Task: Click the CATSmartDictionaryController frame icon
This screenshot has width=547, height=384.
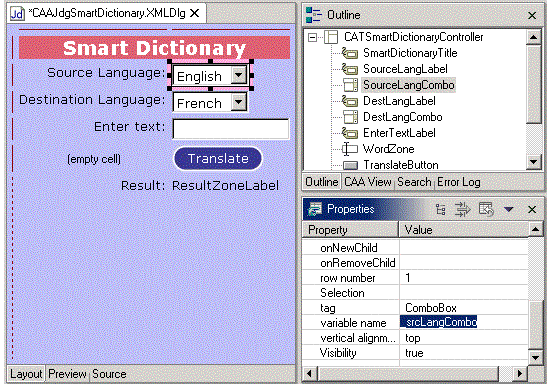Action: pos(331,37)
